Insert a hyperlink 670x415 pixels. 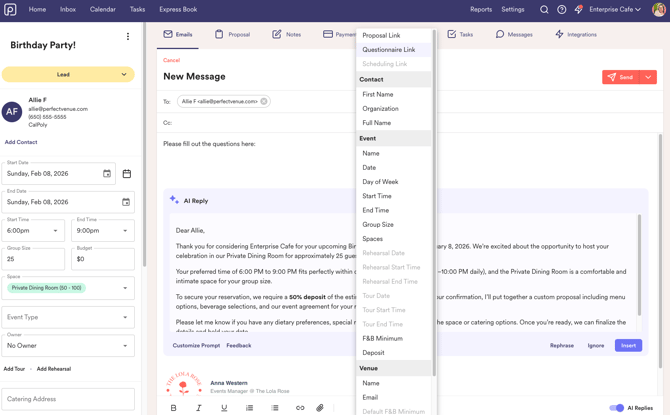[x=300, y=408]
